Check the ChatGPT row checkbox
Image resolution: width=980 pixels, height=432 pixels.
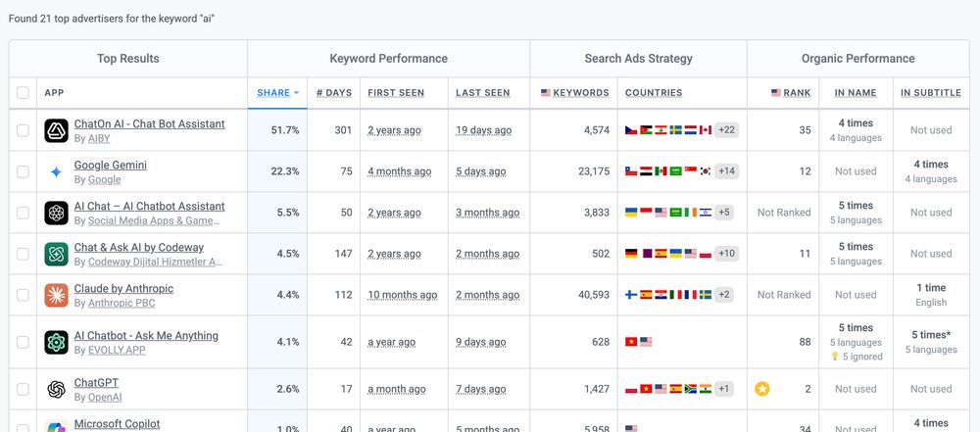tap(24, 390)
